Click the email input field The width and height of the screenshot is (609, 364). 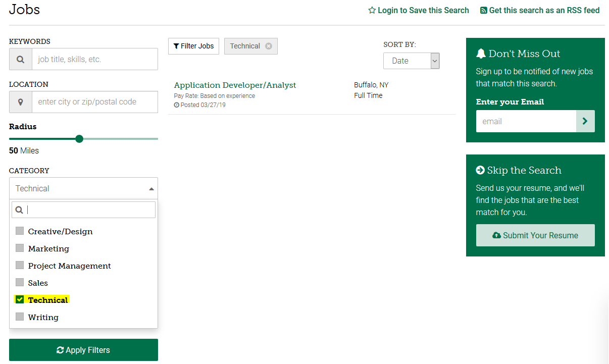click(526, 121)
